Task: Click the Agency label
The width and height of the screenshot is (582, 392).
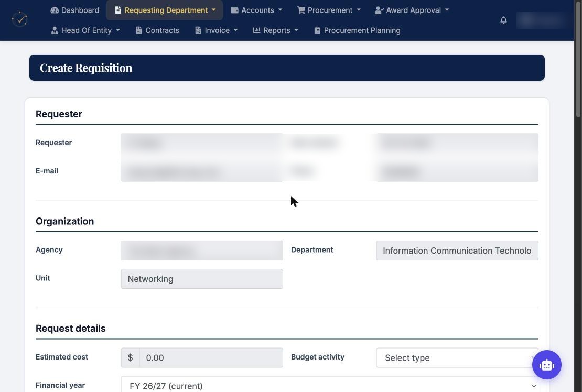Action: pos(49,249)
